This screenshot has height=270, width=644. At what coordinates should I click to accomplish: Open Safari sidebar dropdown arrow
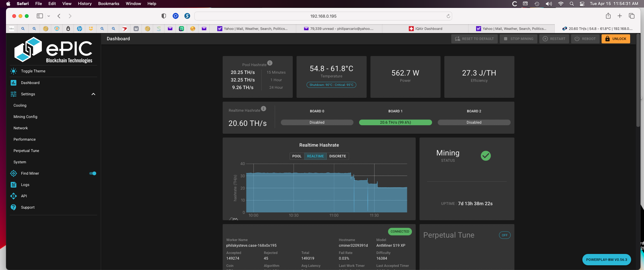point(49,16)
